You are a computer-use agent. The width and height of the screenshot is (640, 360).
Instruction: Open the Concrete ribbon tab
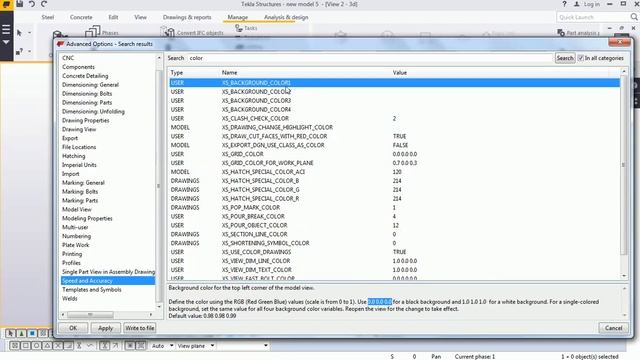point(81,17)
